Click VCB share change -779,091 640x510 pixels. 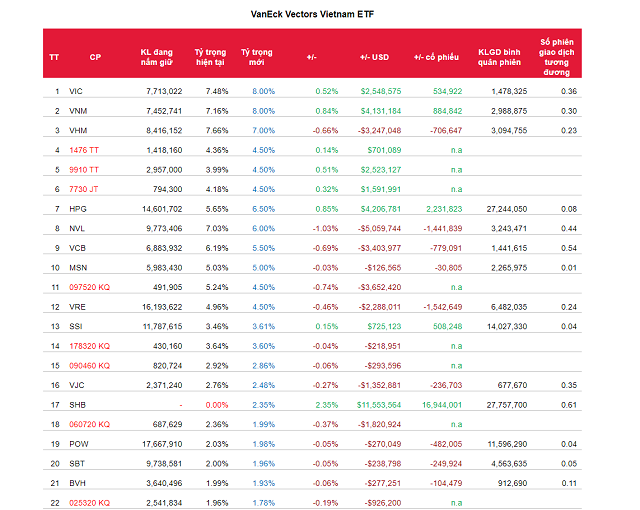[446, 248]
